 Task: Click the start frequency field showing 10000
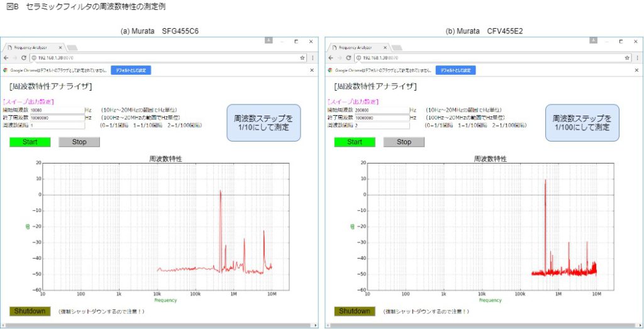(x=57, y=110)
